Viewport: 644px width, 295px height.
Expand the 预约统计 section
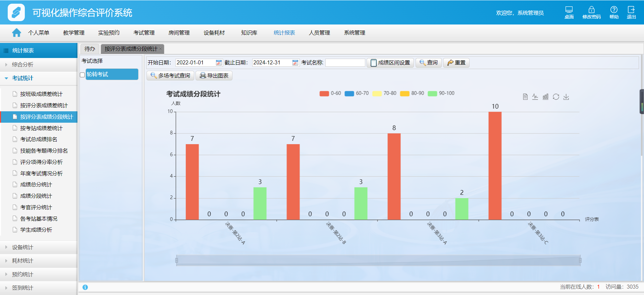pyautogui.click(x=39, y=275)
